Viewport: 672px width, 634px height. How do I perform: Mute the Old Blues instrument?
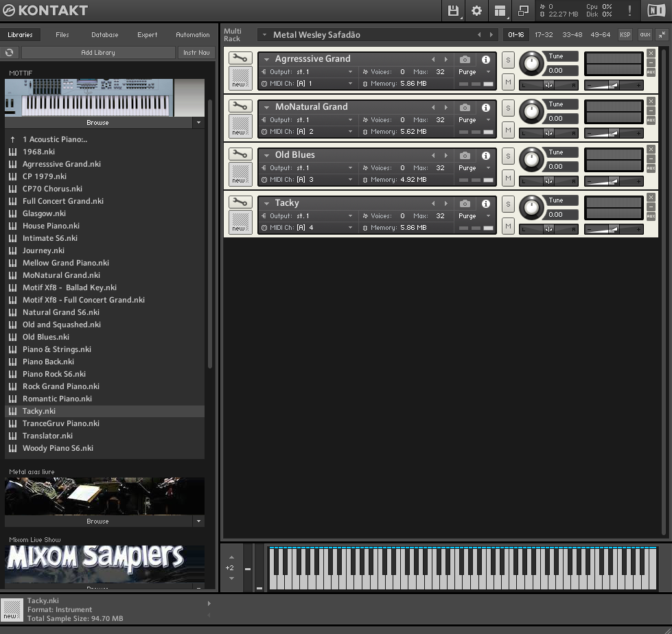pos(508,178)
